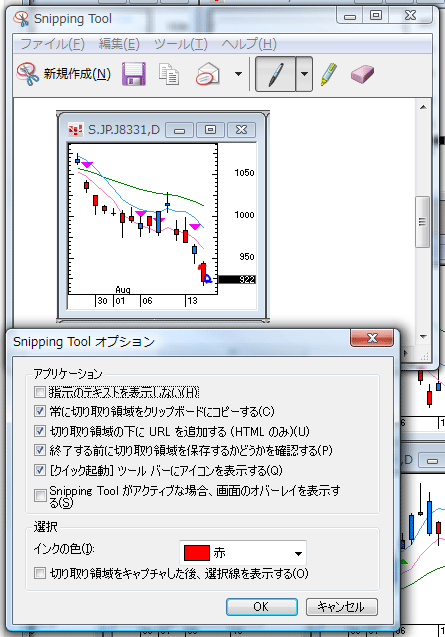
Task: Click the 922 price label in chart
Action: [237, 280]
